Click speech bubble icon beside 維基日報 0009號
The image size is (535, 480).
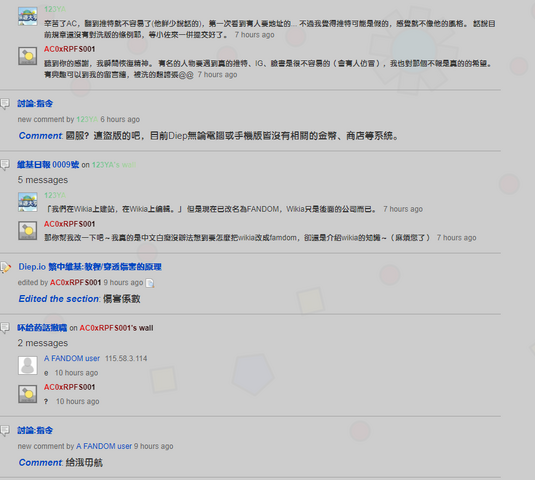click(x=5, y=165)
